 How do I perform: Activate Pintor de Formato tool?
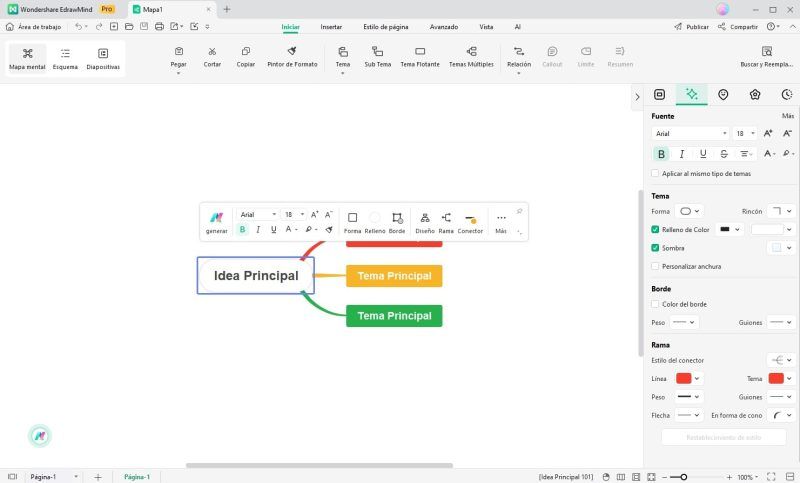click(x=292, y=57)
